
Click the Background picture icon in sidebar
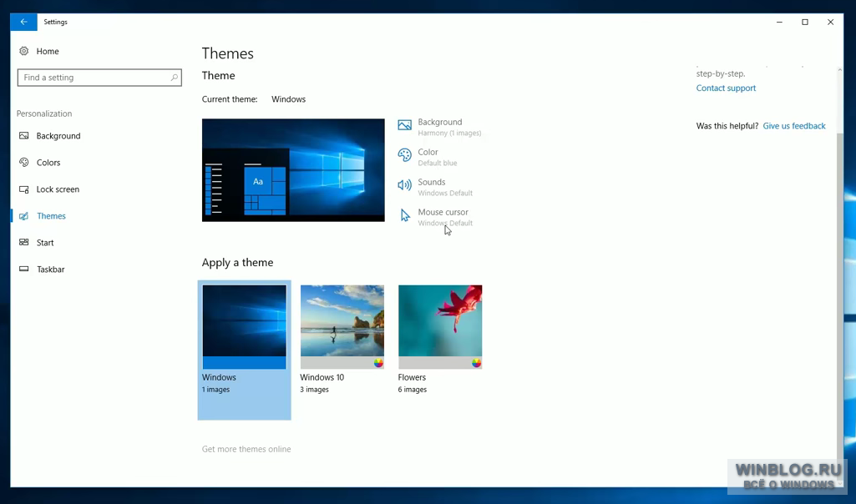pyautogui.click(x=24, y=136)
